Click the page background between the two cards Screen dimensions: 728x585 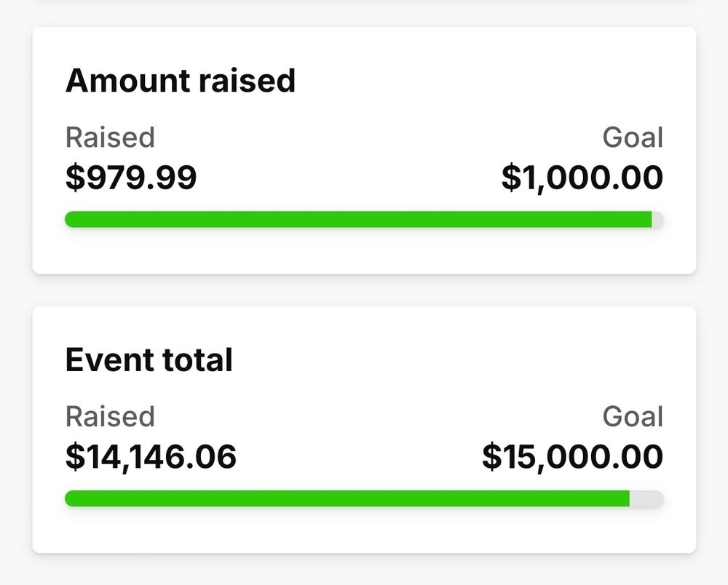(x=364, y=290)
